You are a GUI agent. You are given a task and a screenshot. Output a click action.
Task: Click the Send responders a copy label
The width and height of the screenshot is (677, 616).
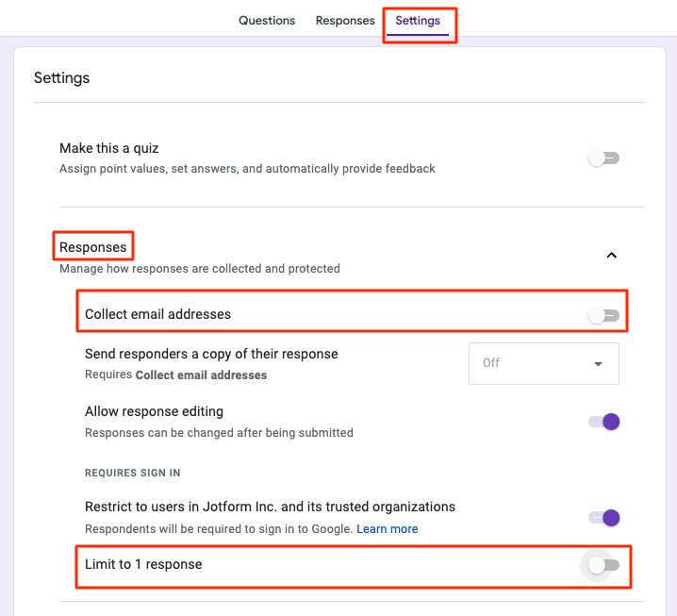point(211,354)
